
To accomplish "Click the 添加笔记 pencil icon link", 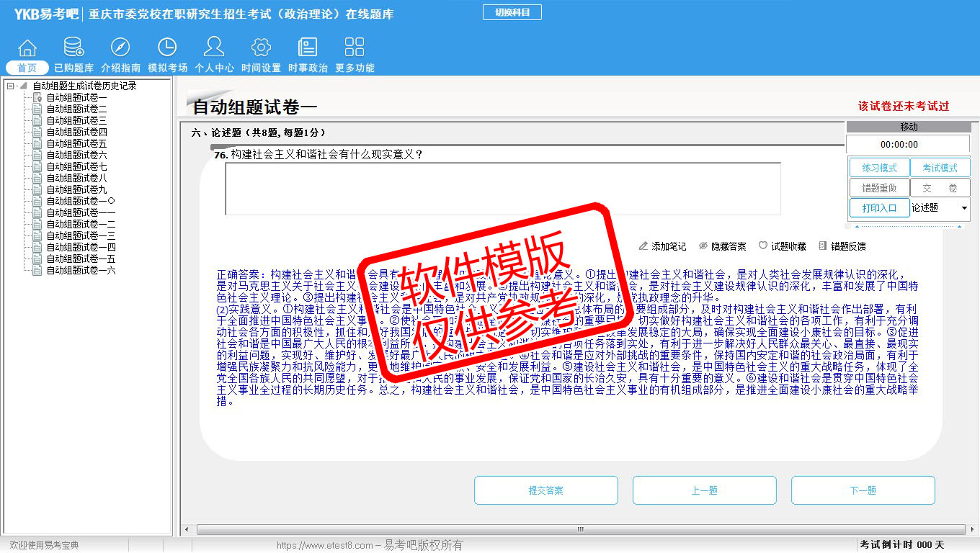I will pyautogui.click(x=662, y=246).
